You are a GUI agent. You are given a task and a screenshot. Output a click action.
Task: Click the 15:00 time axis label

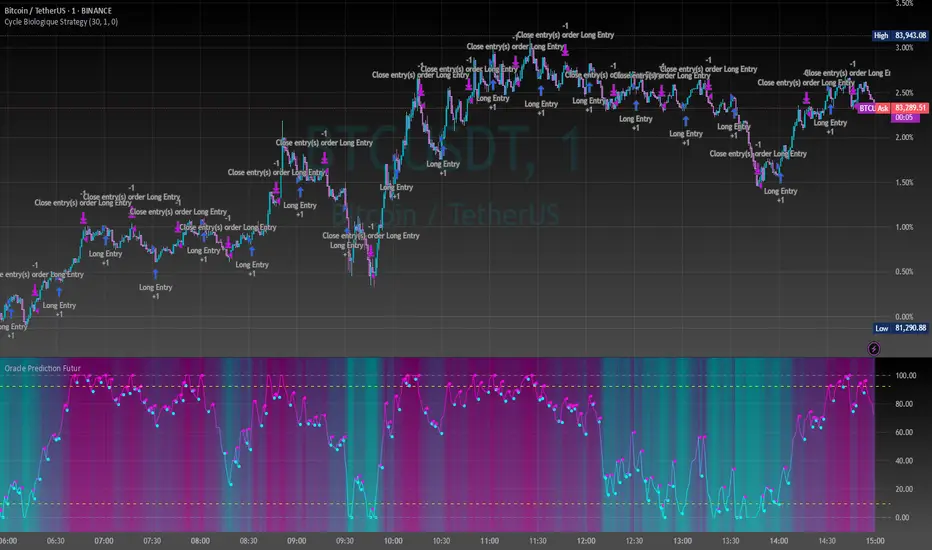875,540
